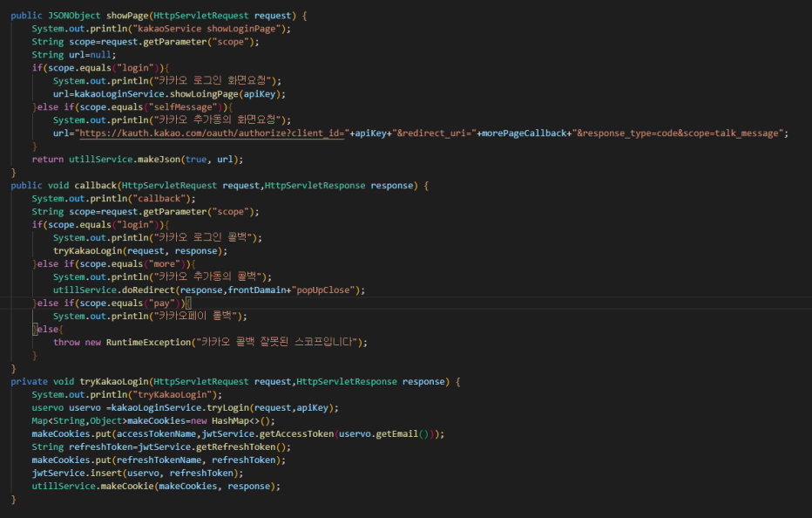Click "throw new RuntimeException" statement
The image size is (812, 518).
point(210,342)
